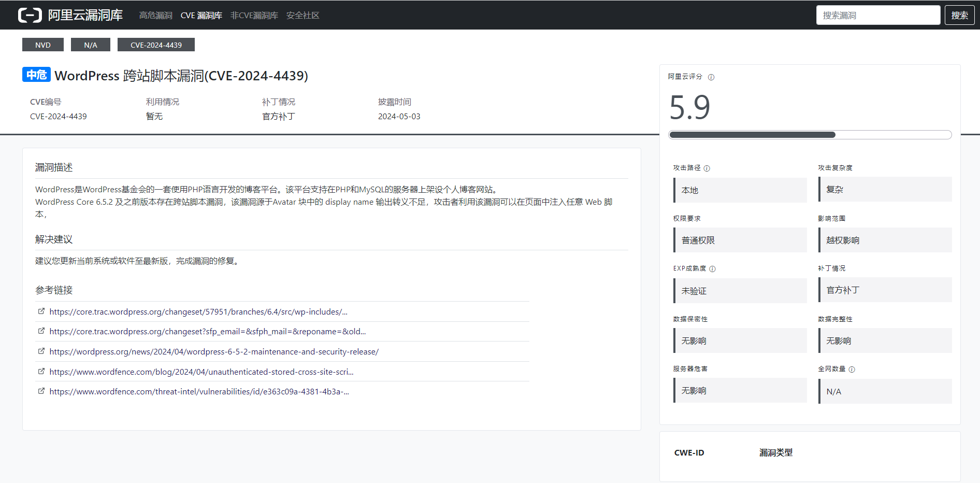Click the CVE编号 value CVE-2024-4439
The width and height of the screenshot is (980, 483).
tap(58, 116)
